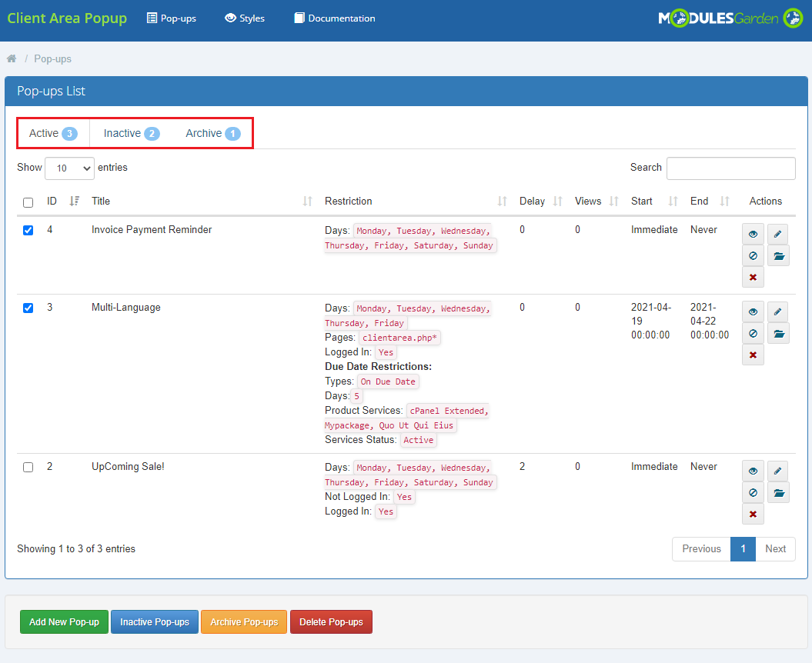The height and width of the screenshot is (663, 812).
Task: Uncheck the Invoice Payment Reminder row checkbox
Action: pos(28,230)
